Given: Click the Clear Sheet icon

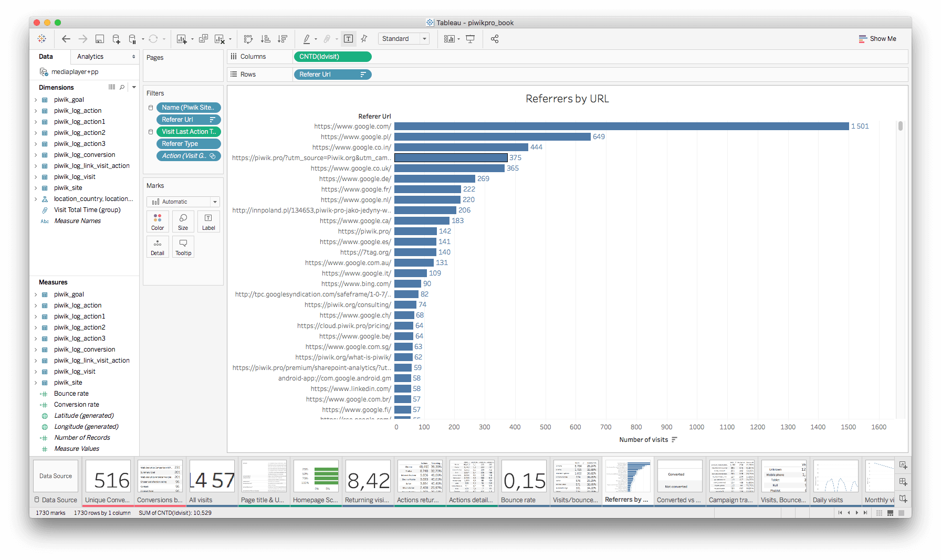Looking at the screenshot, I should pos(220,39).
